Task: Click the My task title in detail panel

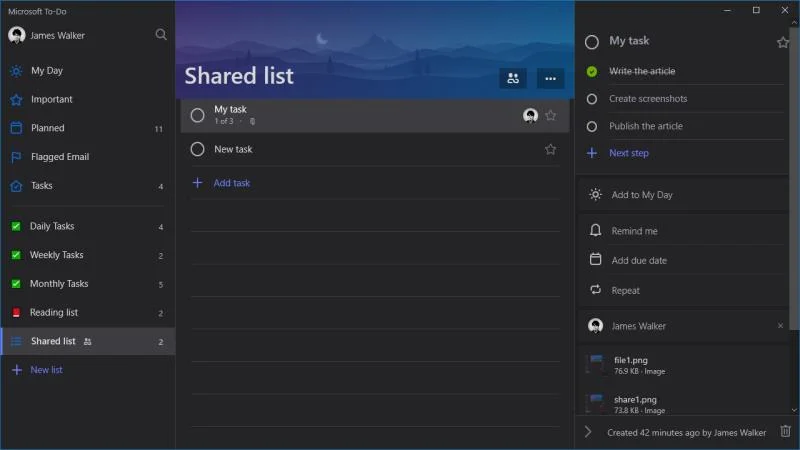Action: (629, 41)
